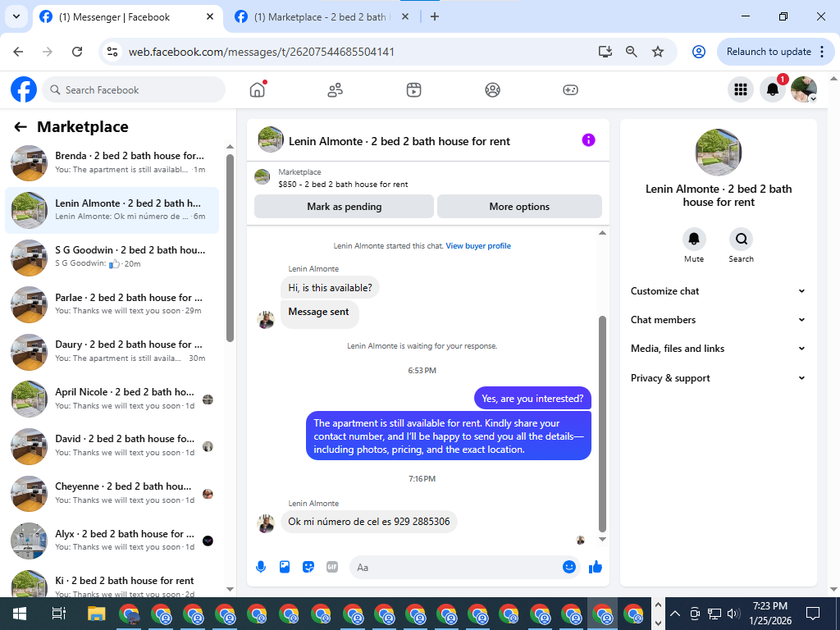This screenshot has width=840, height=630.
Task: Open tab search dropdown arrow
Action: tap(16, 16)
